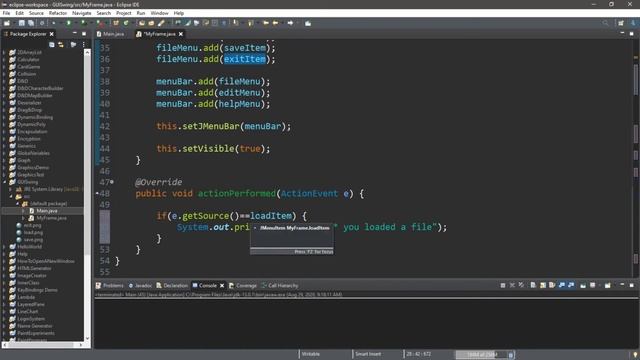Viewport: 640px width, 360px height.
Task: Open the Window menu
Action: coord(159,13)
